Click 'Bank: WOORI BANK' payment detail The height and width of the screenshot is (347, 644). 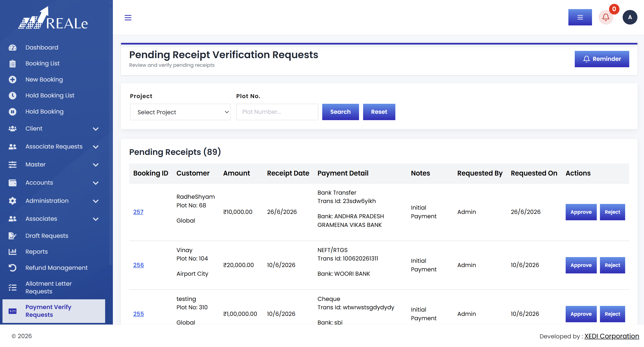(344, 274)
